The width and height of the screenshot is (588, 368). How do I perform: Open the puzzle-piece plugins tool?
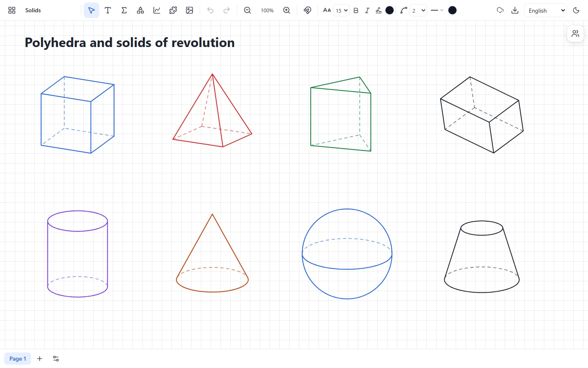point(173,10)
